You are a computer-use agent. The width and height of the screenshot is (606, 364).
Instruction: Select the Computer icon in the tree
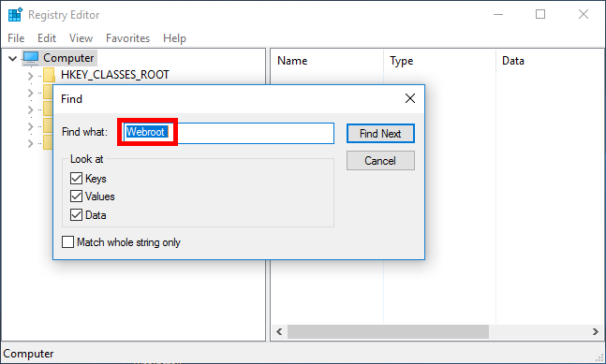(x=31, y=58)
